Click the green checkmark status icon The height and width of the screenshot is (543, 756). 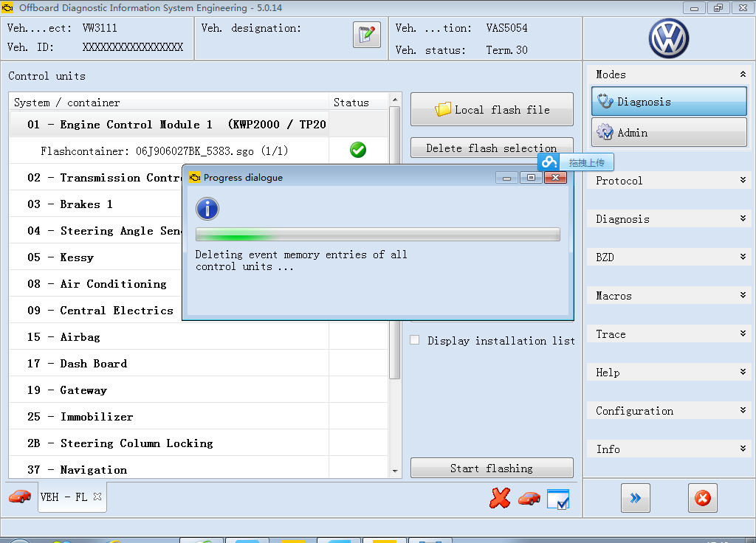[x=358, y=150]
